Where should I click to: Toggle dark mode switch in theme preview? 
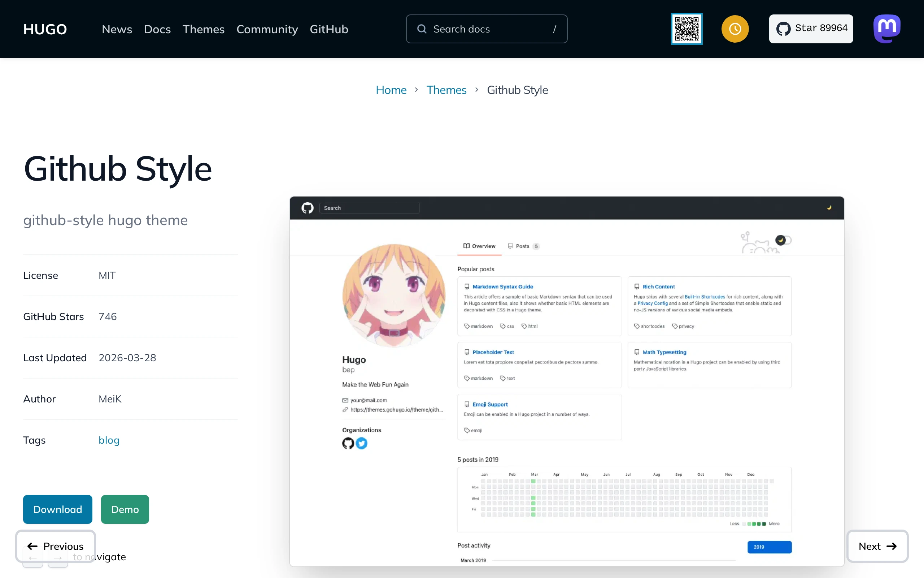tap(783, 240)
